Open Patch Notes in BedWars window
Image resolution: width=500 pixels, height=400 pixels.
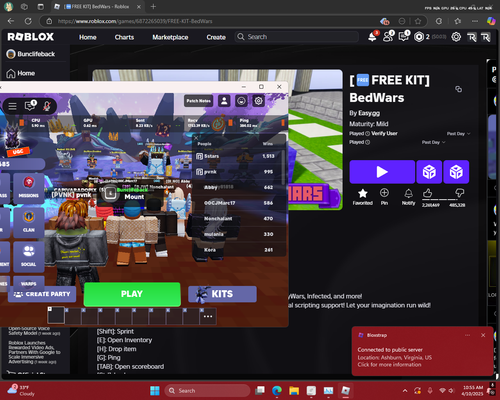tap(198, 101)
